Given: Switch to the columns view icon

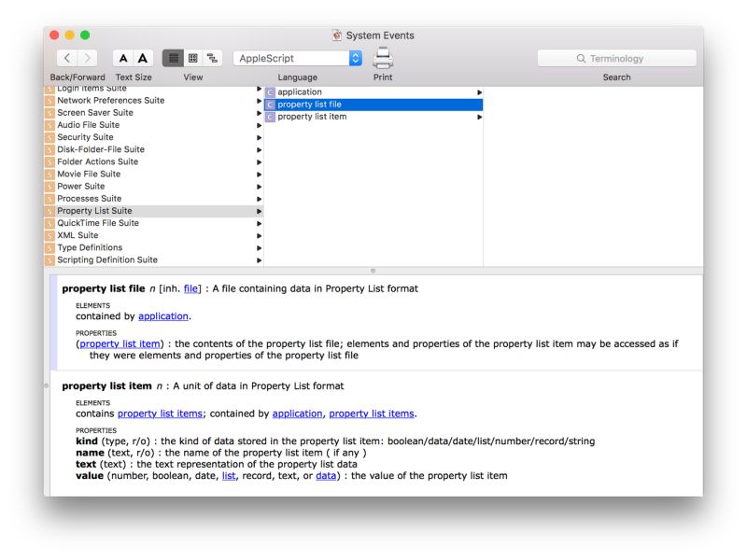Looking at the screenshot, I should tap(194, 57).
